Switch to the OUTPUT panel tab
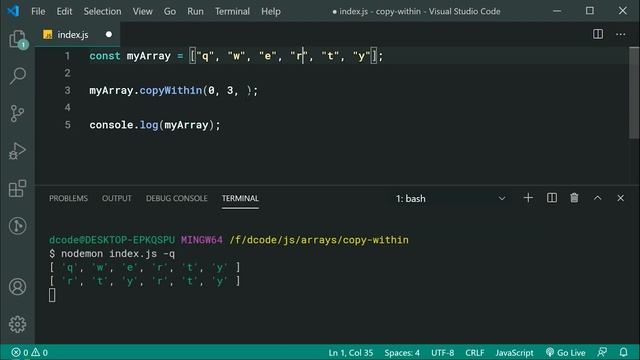Screen dimensions: 640x360 click(116, 198)
